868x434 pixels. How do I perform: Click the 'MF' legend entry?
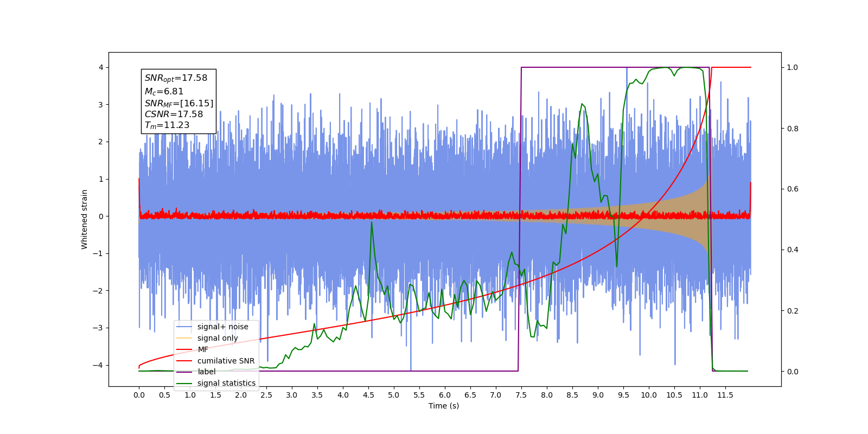point(193,349)
